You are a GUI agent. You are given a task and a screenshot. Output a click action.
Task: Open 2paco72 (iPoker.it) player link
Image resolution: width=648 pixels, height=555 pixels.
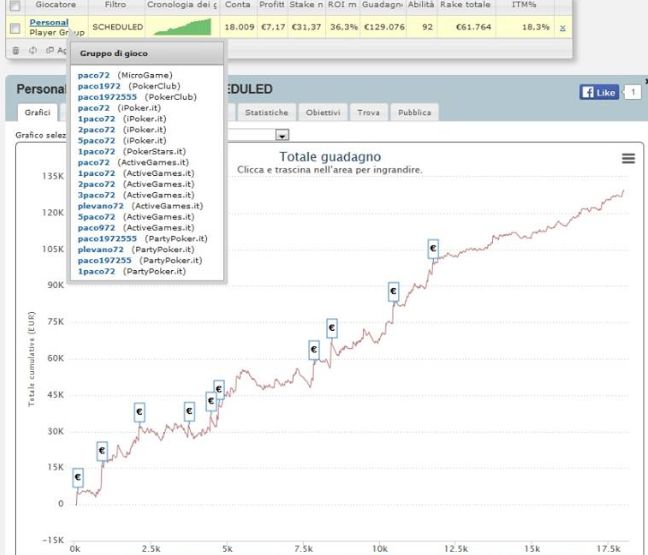[96, 130]
